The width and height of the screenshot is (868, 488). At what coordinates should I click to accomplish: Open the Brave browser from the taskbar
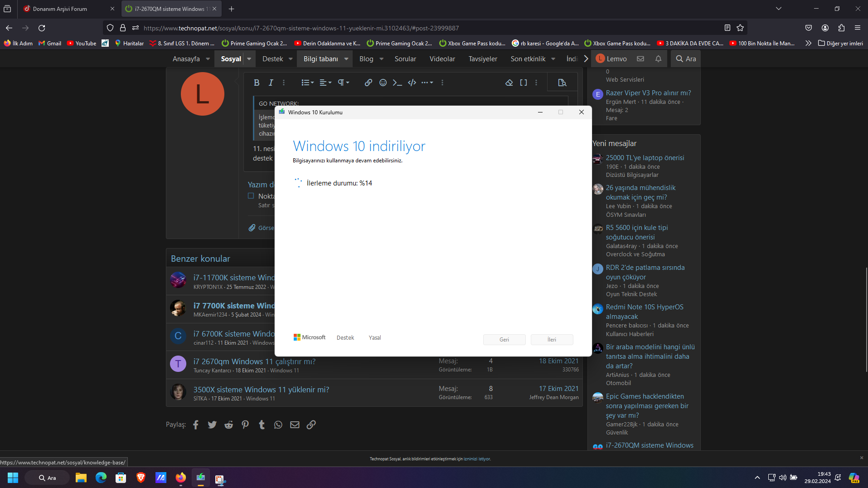141,478
